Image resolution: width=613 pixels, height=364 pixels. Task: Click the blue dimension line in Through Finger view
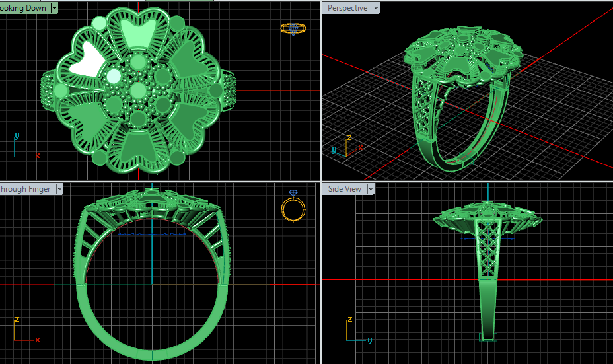point(152,233)
